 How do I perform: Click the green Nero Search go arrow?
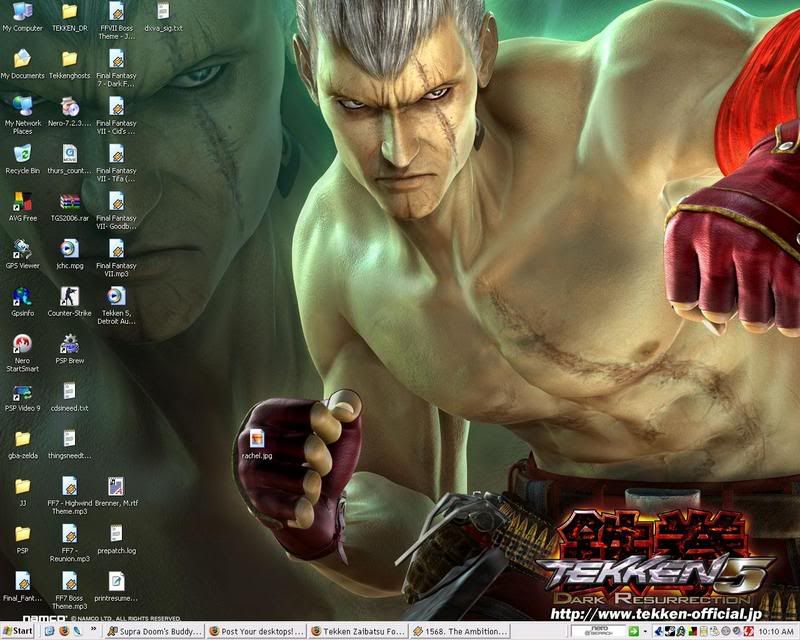click(x=633, y=631)
